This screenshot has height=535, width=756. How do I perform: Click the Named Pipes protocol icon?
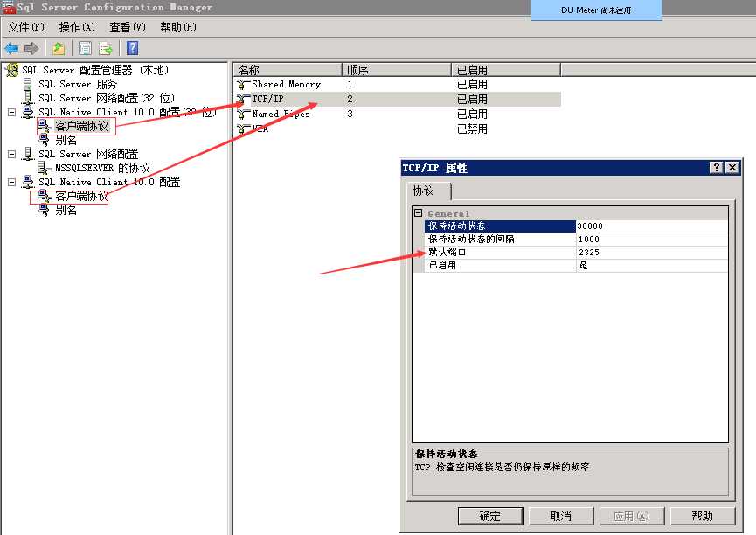(x=243, y=115)
